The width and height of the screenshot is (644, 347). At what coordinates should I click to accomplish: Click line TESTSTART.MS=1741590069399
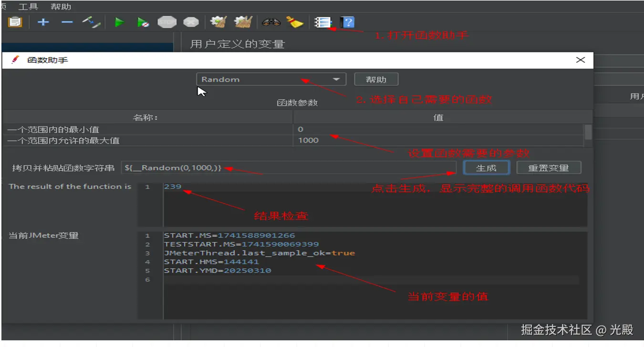pos(241,244)
